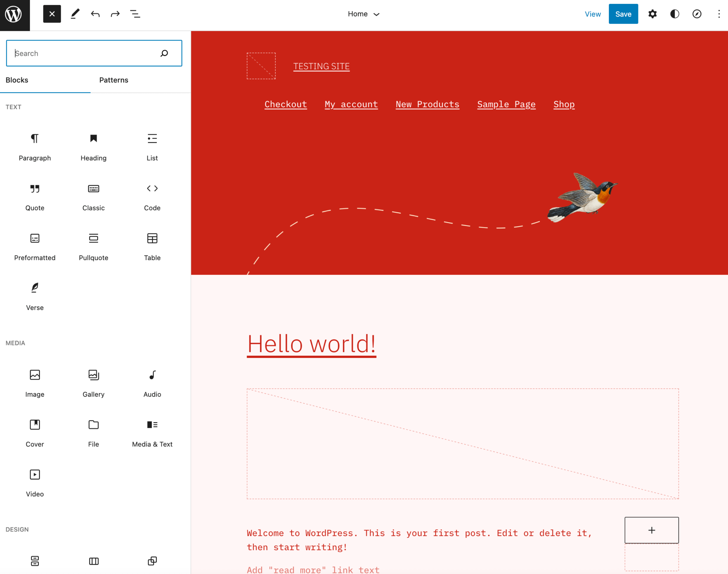Insert a Heading block
This screenshot has height=574, width=728.
[x=93, y=147]
